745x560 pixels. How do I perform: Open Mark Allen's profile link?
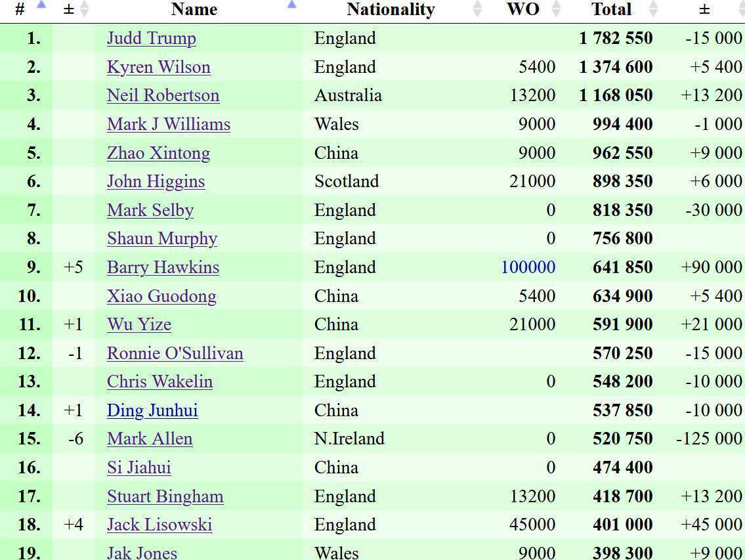click(x=150, y=439)
